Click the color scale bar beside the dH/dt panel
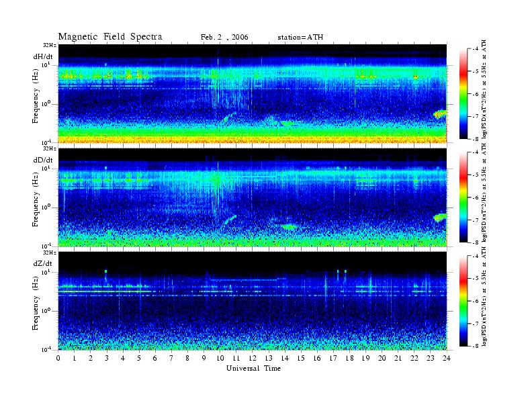Screen dimensions: 532x411 click(463, 94)
